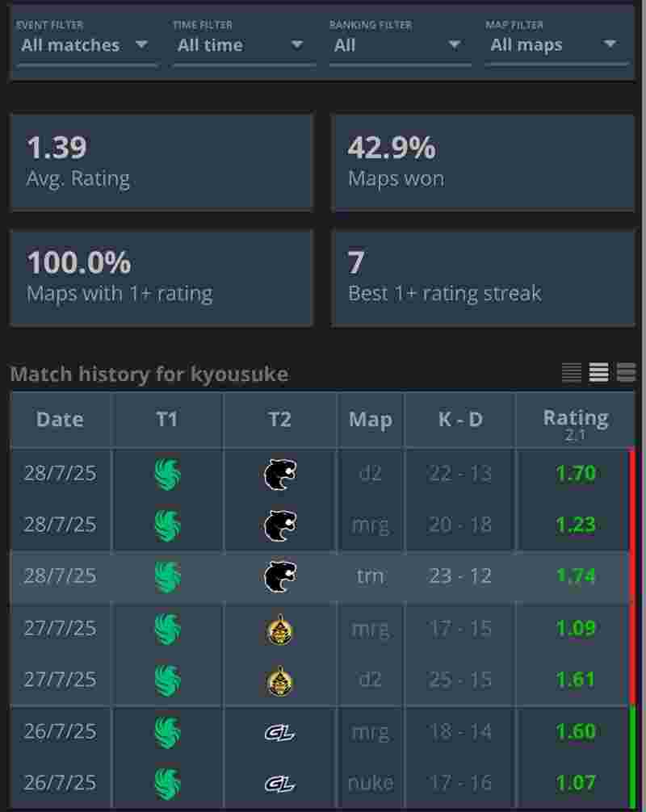Click GamerLegion logo in 1.60 rating row

click(x=279, y=732)
